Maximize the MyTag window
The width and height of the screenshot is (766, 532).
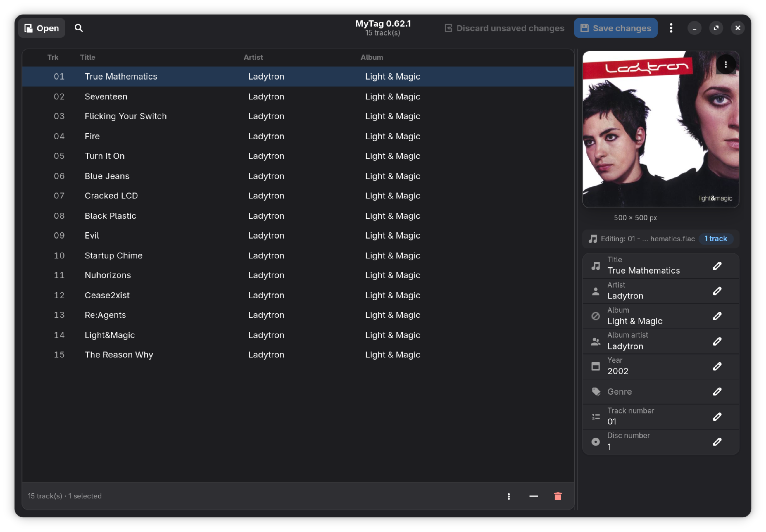pos(716,28)
